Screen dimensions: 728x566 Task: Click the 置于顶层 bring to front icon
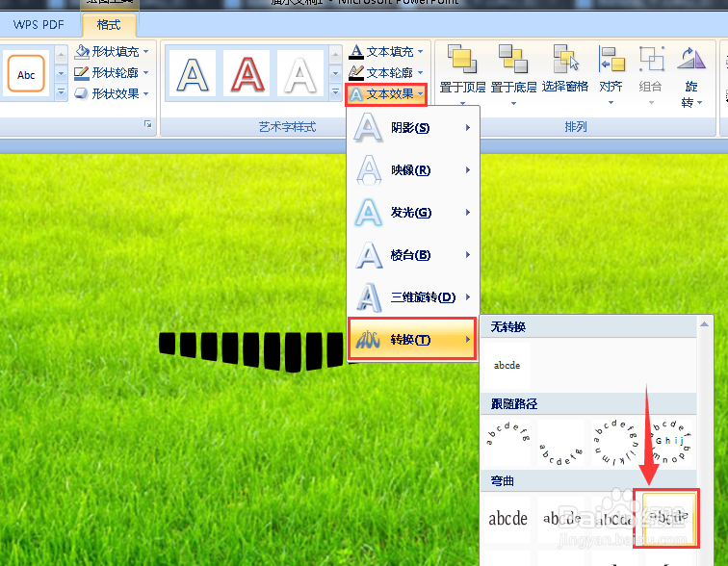tap(462, 60)
